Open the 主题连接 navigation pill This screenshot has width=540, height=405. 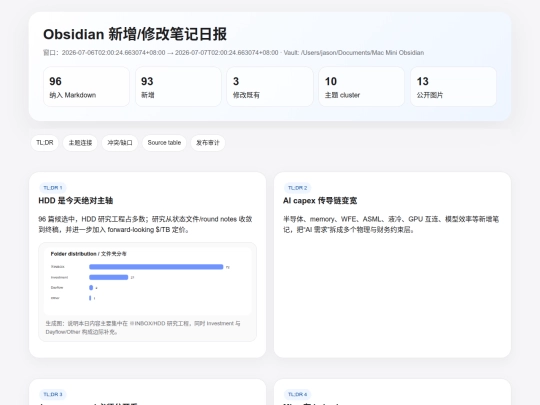(x=80, y=143)
